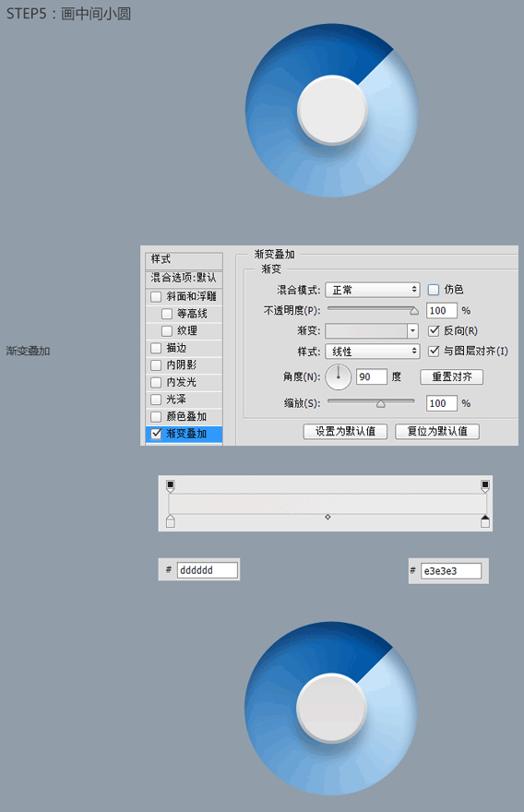This screenshot has width=524, height=812.
Task: Tick the 纹理 checkbox
Action: 167,331
